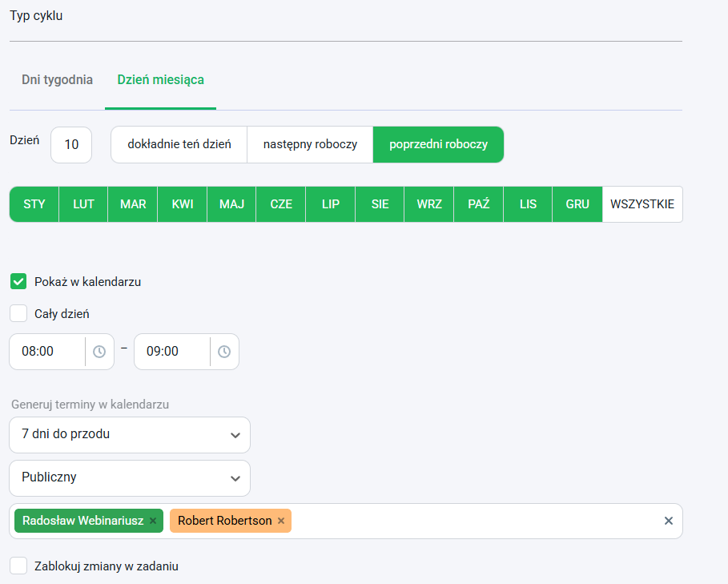The image size is (728, 584).
Task: Toggle the MAJ month button
Action: click(x=231, y=204)
